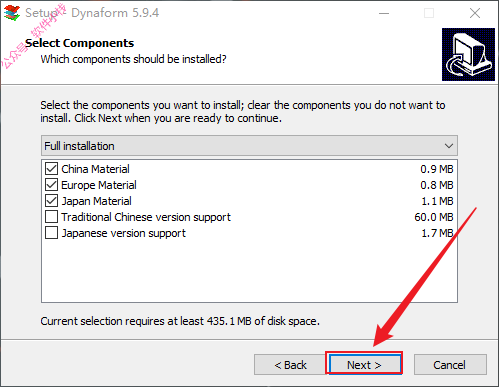This screenshot has height=387, width=499.
Task: Open the Full installation dropdown arrow
Action: pos(449,146)
